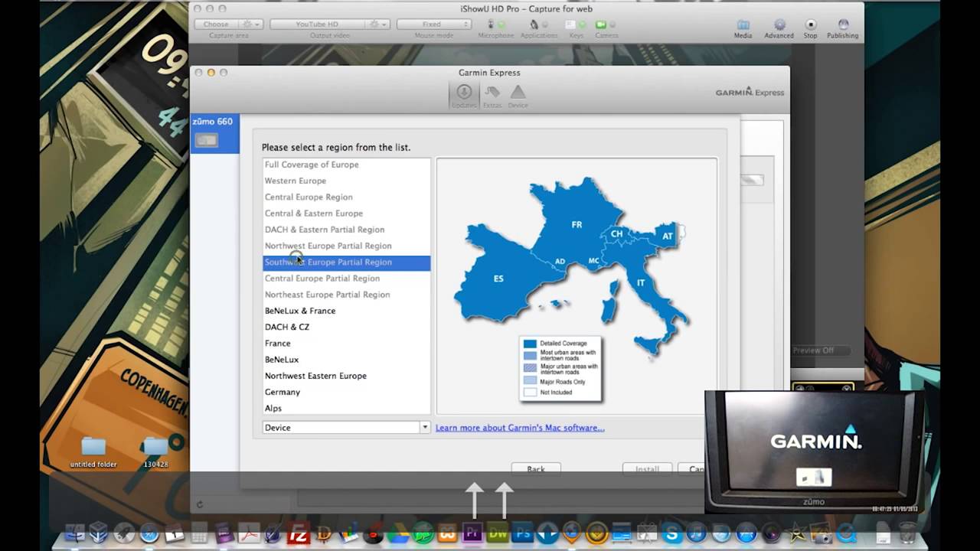Viewport: 980px width, 551px height.
Task: Select Central Europe Region entry
Action: click(346, 197)
